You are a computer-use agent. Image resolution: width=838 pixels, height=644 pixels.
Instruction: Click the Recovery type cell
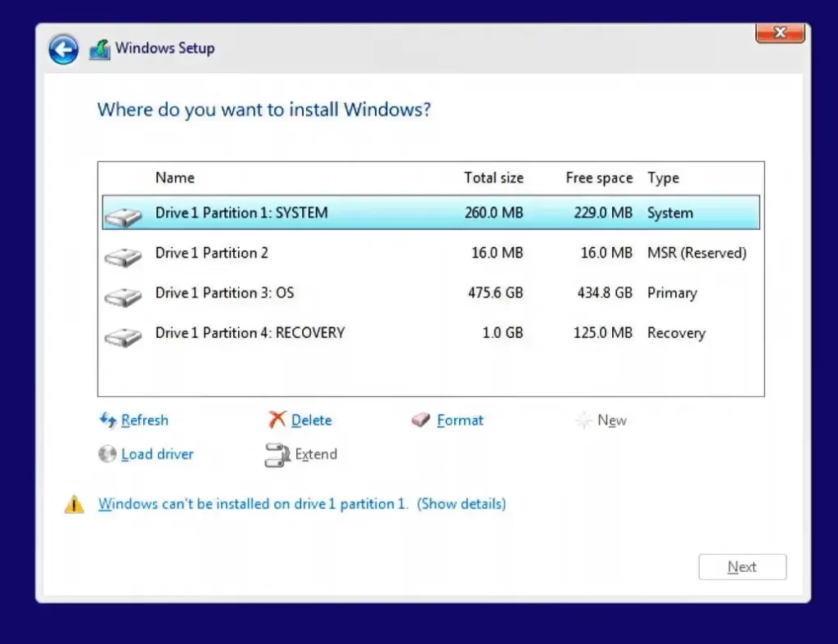pyautogui.click(x=677, y=334)
